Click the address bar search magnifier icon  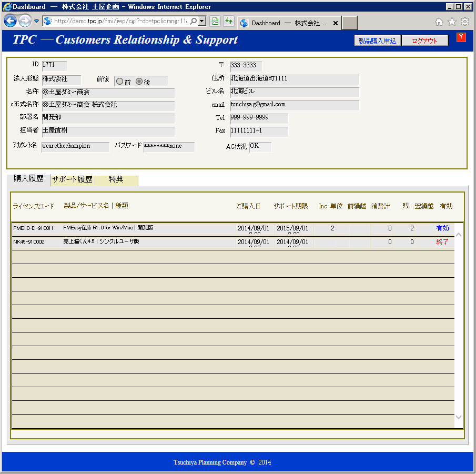click(x=193, y=21)
